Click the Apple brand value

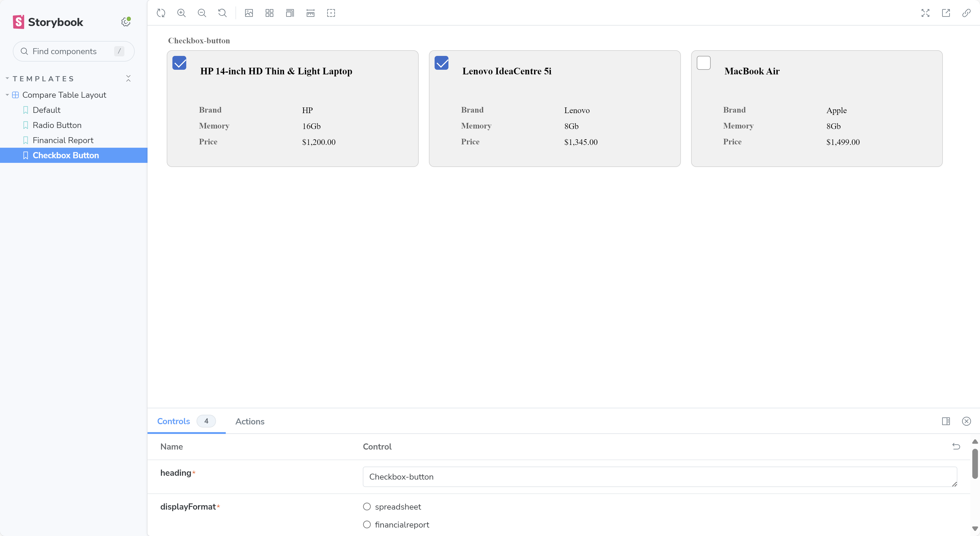pos(836,110)
